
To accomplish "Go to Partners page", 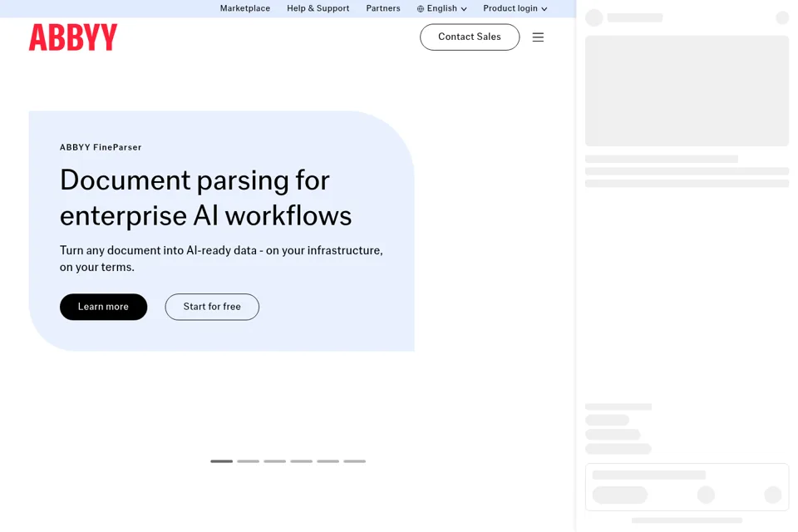I will point(383,8).
